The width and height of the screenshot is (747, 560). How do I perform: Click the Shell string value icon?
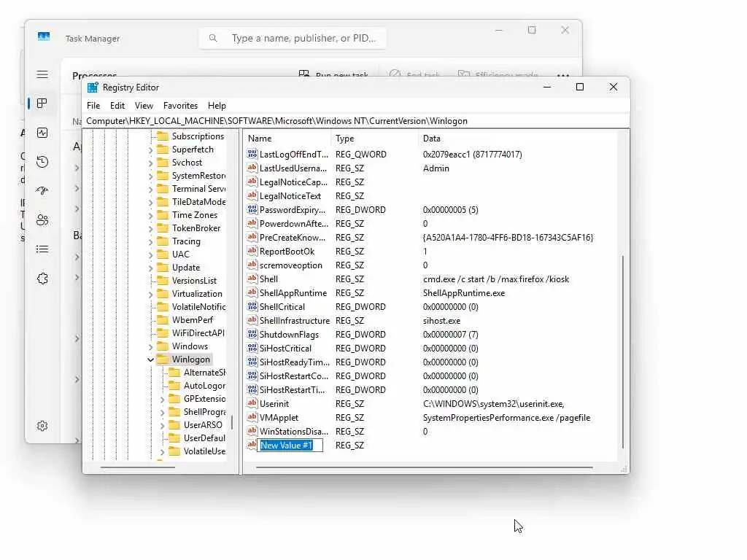(x=252, y=279)
